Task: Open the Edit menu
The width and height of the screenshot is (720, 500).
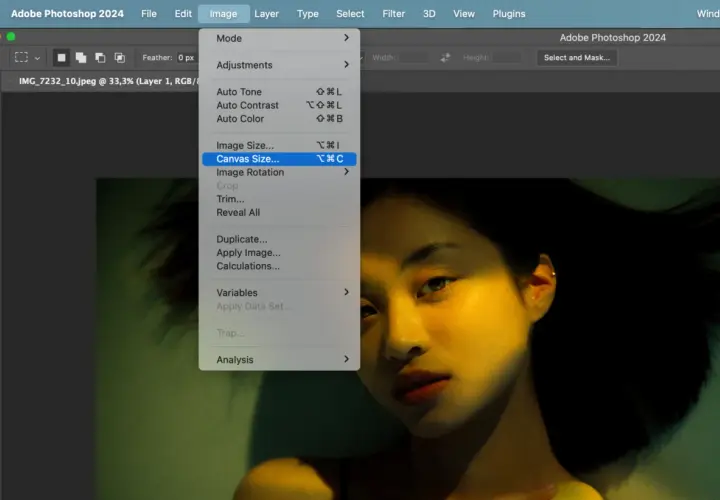Action: coord(183,14)
